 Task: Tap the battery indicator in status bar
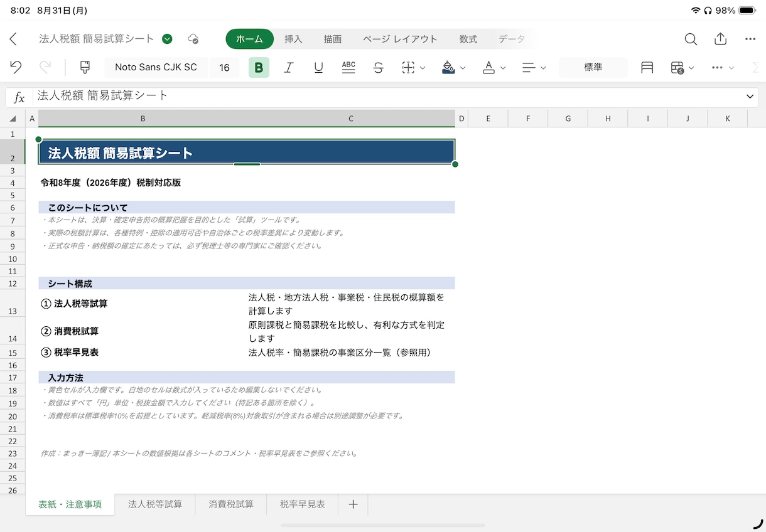[x=747, y=11]
